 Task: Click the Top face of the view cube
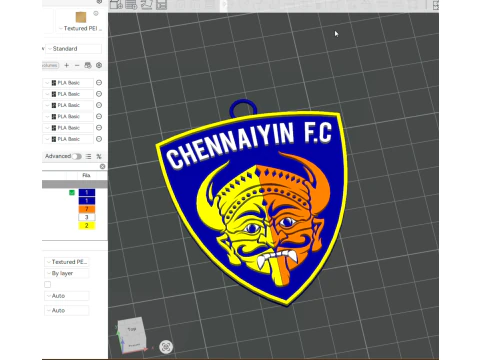click(x=132, y=328)
